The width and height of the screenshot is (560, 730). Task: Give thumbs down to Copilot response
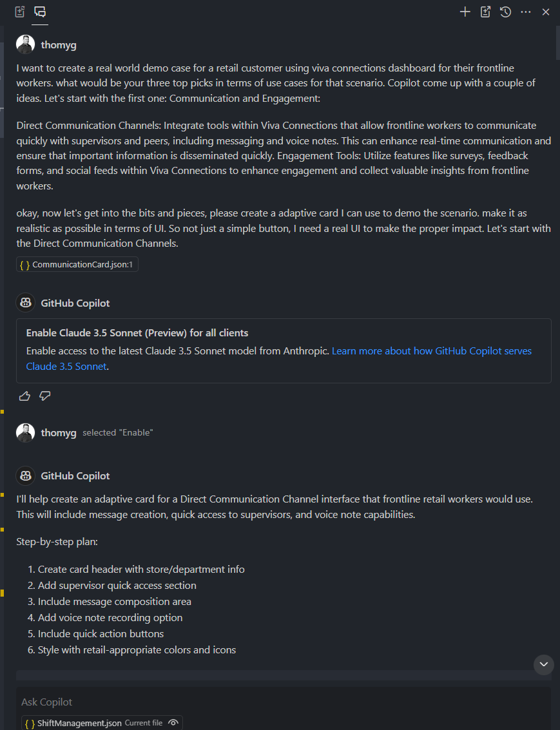point(44,396)
